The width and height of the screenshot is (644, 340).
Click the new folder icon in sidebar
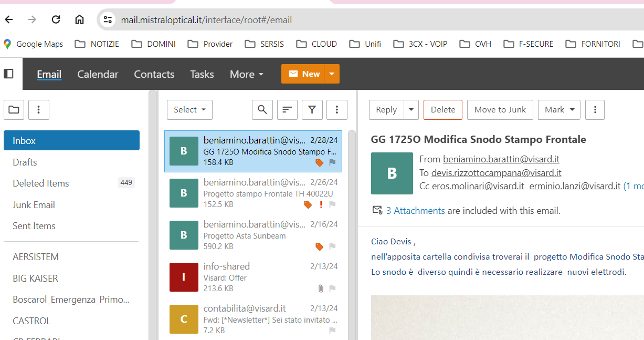coord(14,110)
